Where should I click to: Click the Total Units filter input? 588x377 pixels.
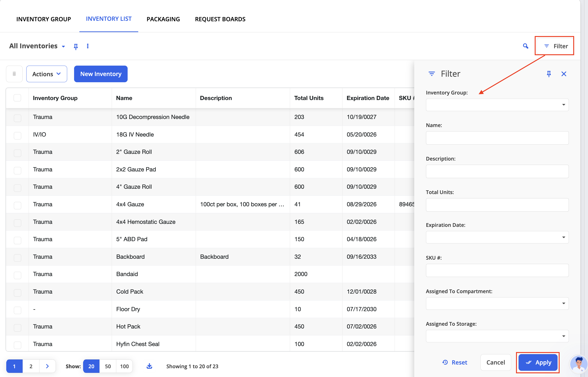click(x=497, y=205)
